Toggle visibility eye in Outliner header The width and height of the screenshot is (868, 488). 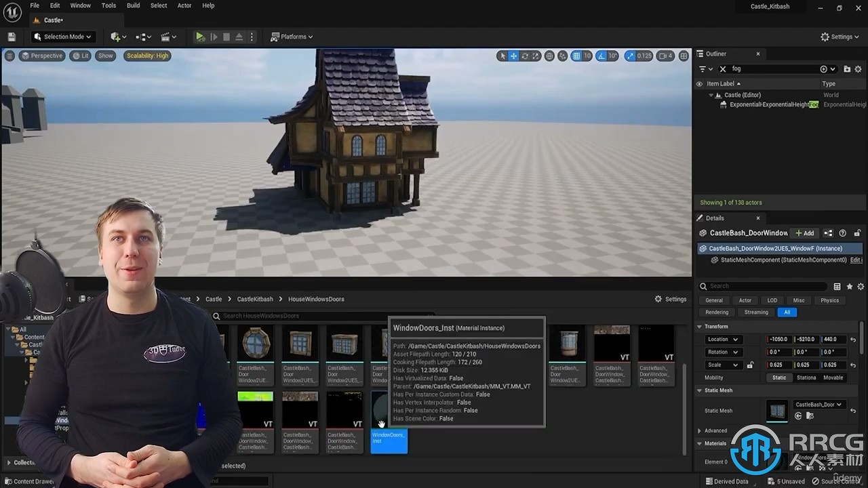click(x=699, y=84)
